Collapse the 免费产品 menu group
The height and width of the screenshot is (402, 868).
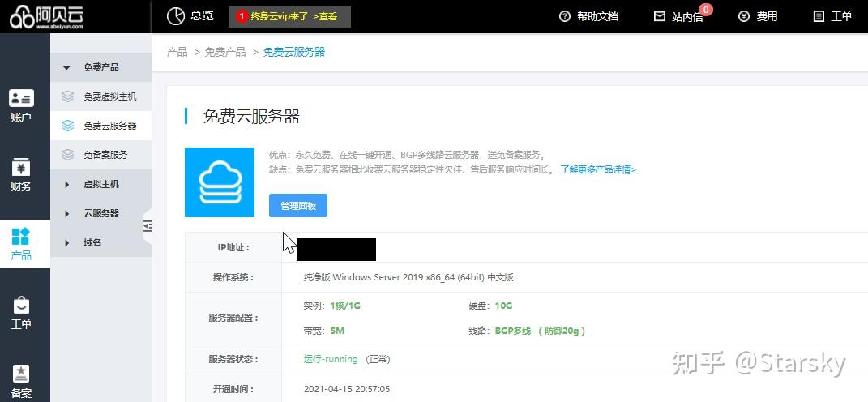point(100,67)
